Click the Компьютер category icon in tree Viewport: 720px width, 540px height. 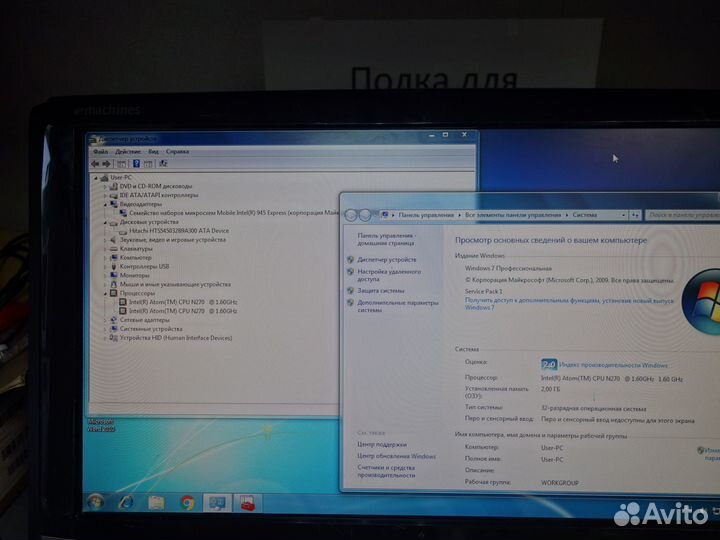point(113,258)
